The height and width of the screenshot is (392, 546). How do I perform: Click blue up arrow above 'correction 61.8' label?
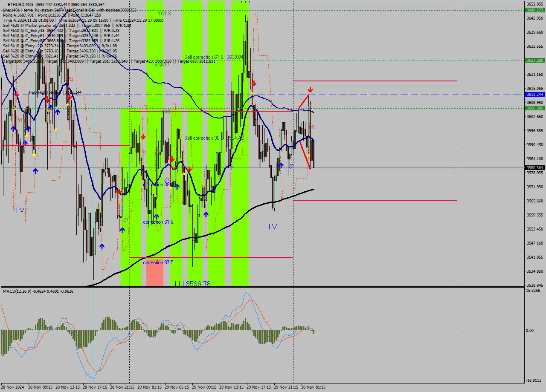pyautogui.click(x=157, y=216)
